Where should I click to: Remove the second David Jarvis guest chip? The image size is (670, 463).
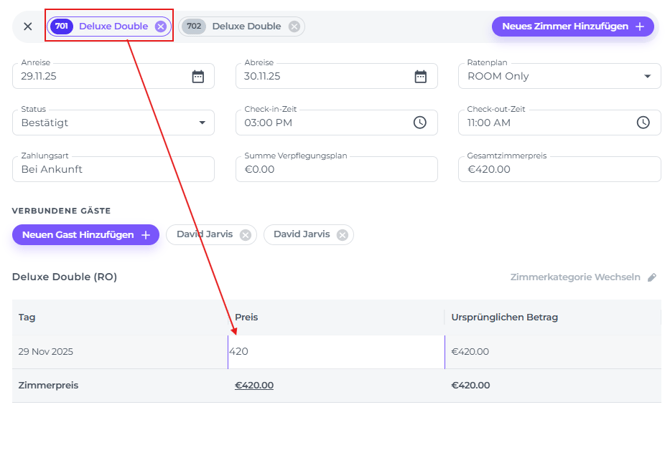(x=342, y=235)
